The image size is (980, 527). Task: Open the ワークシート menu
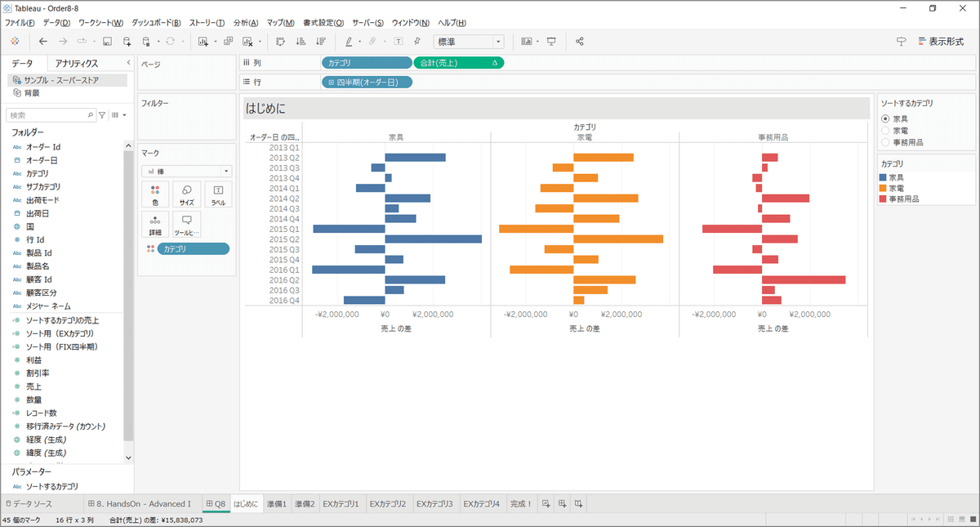coord(101,22)
